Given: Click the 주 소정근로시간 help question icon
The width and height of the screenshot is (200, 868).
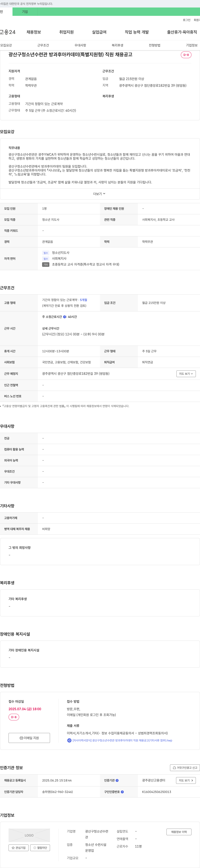Looking at the screenshot, I should 65,317.
